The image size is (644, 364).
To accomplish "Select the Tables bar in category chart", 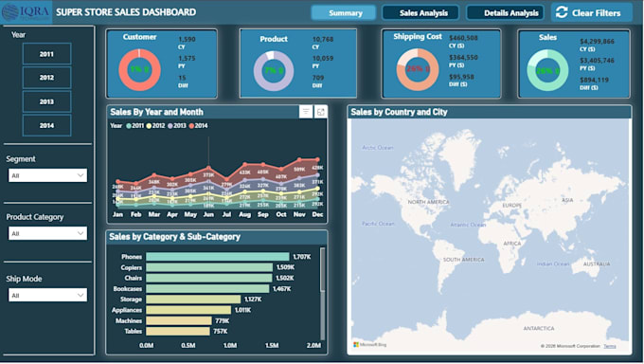I will pos(178,331).
